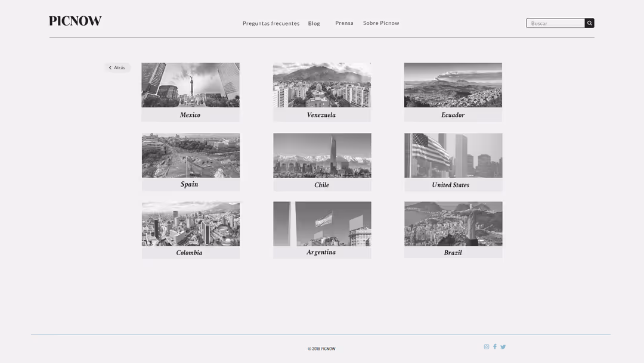
Task: Click into the Buscar search field
Action: [555, 23]
